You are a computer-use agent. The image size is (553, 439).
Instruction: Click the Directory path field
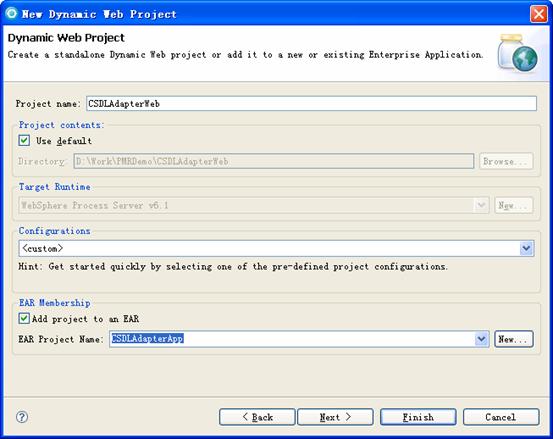point(274,161)
